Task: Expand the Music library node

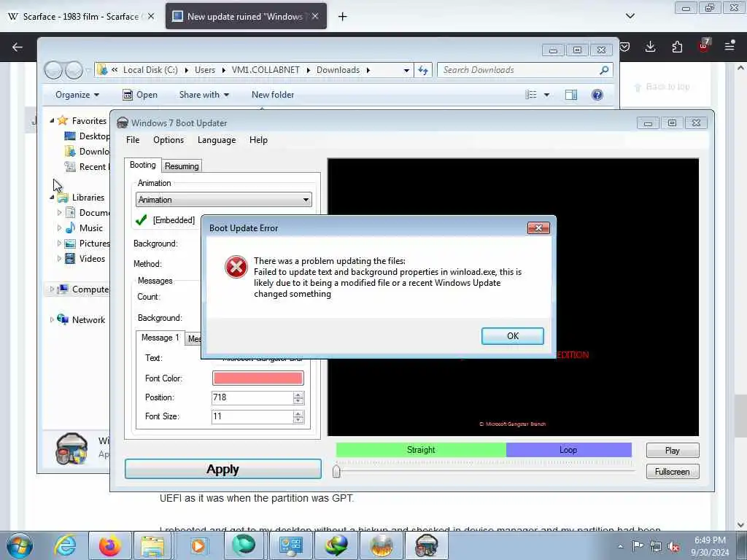Action: pyautogui.click(x=59, y=228)
